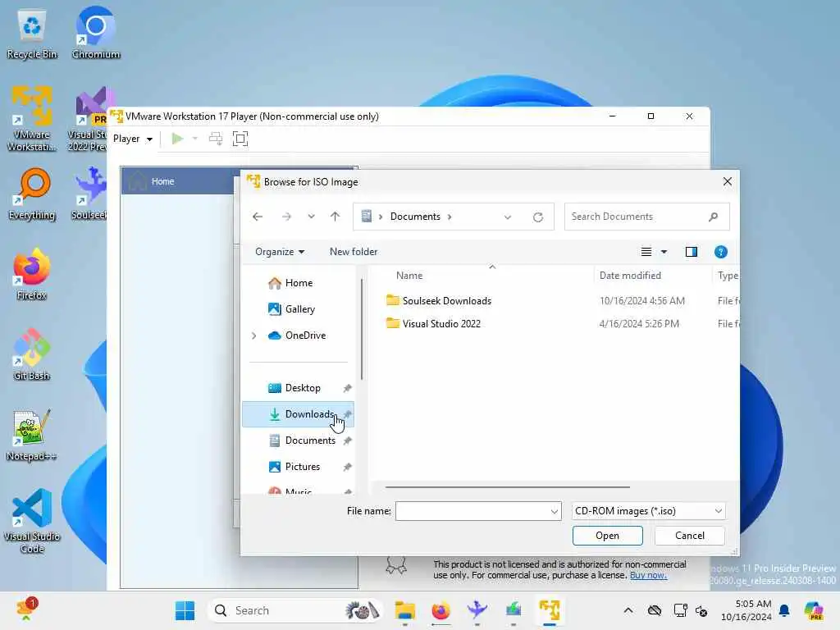The image size is (840, 630).
Task: Open Downloads in the navigation pane
Action: click(298, 414)
